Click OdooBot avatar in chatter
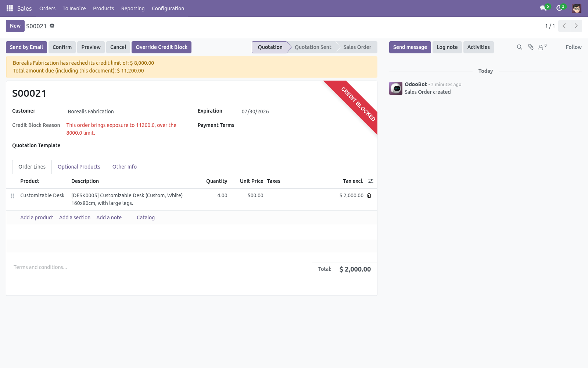588x368 pixels. click(x=396, y=88)
